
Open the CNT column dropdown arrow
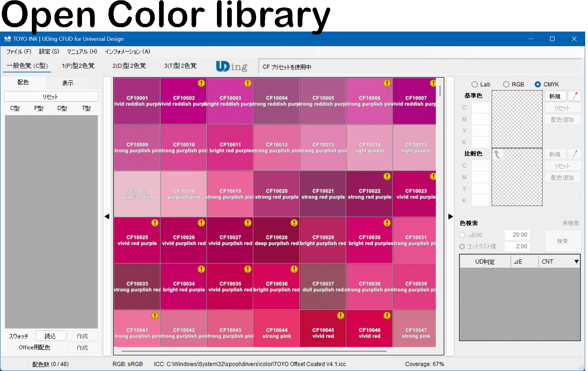click(576, 262)
